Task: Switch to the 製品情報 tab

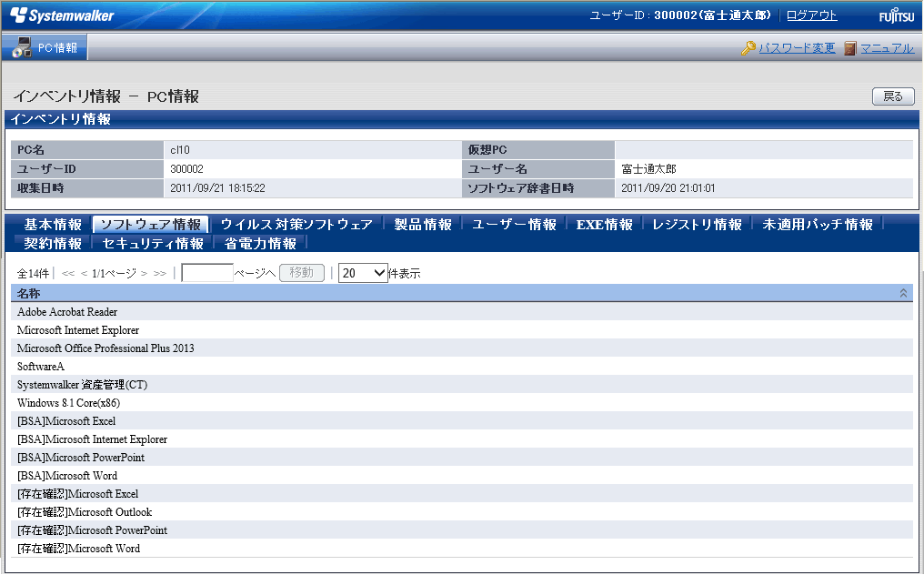Action: (423, 225)
